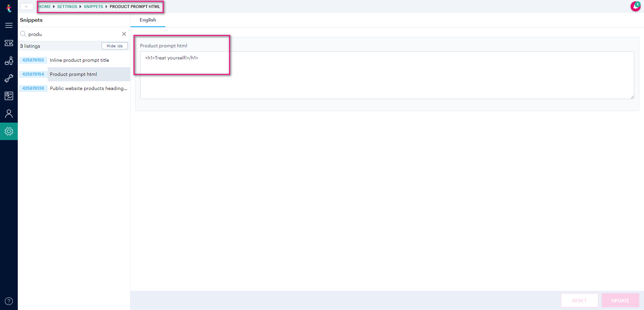Viewport: 644px width, 310px height.
Task: Click the app logo in the sidebar
Action: (9, 8)
